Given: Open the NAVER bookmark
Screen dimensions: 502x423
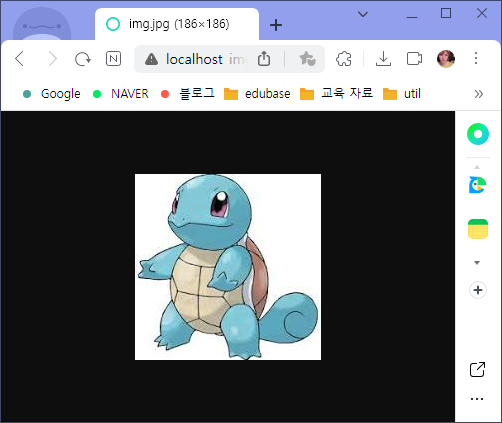Looking at the screenshot, I should tap(121, 94).
